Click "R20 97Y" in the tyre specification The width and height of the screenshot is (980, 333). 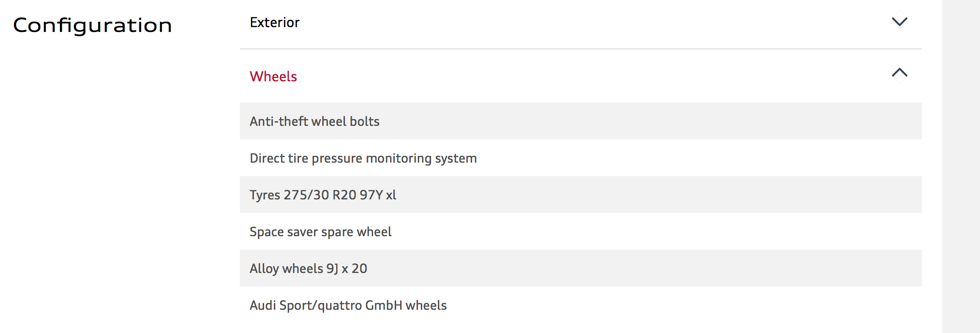[x=357, y=195]
